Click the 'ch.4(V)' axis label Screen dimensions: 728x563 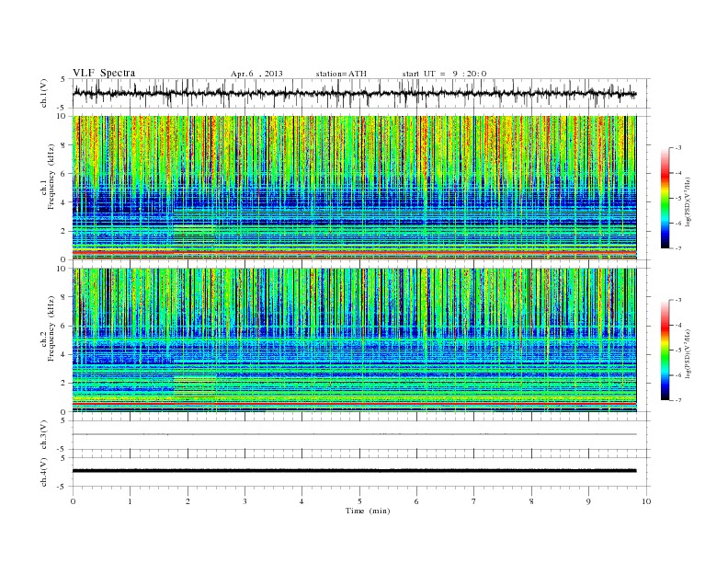(44, 472)
